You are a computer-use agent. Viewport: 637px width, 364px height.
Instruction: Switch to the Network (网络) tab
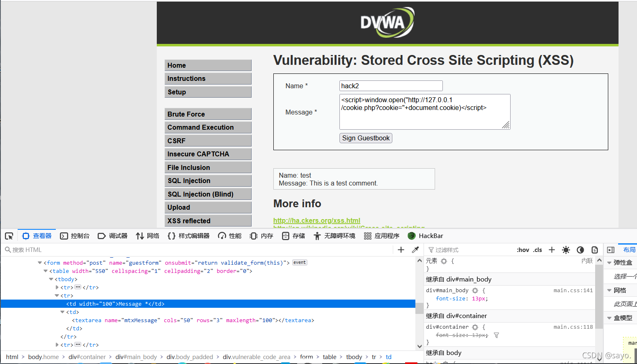(x=147, y=236)
